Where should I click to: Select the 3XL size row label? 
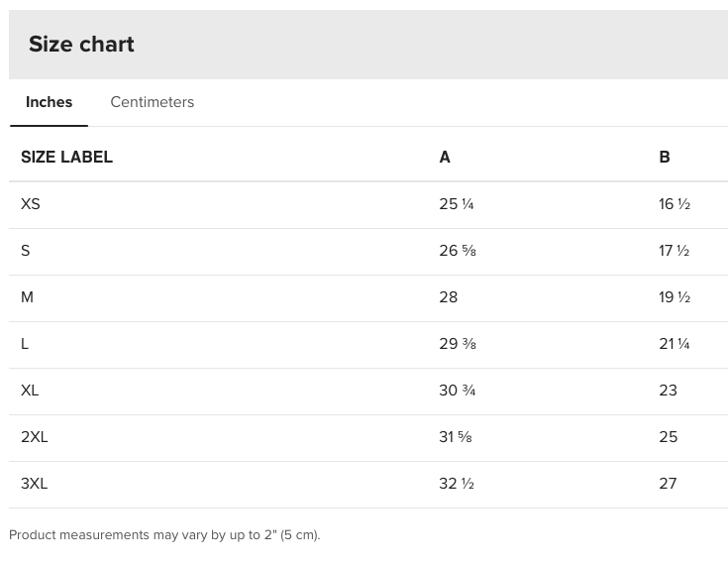click(35, 484)
